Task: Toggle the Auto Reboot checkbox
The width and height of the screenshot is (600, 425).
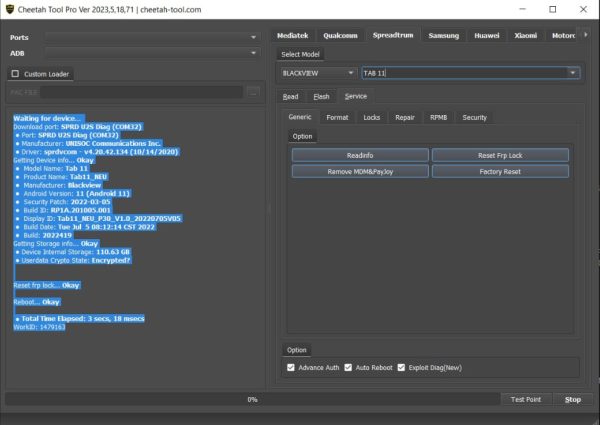Action: click(348, 367)
